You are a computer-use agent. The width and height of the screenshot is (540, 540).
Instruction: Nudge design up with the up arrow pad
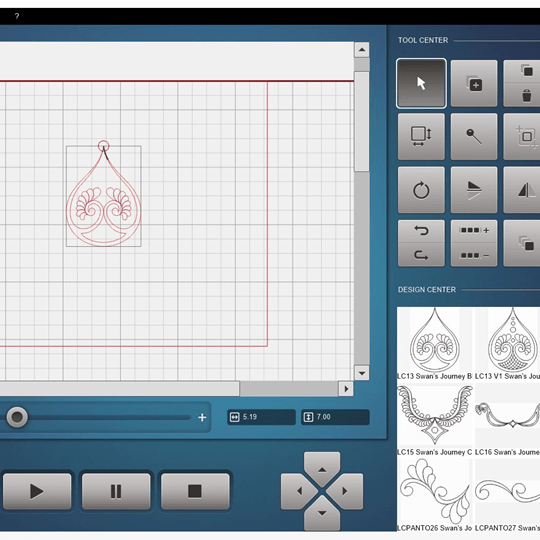322,469
